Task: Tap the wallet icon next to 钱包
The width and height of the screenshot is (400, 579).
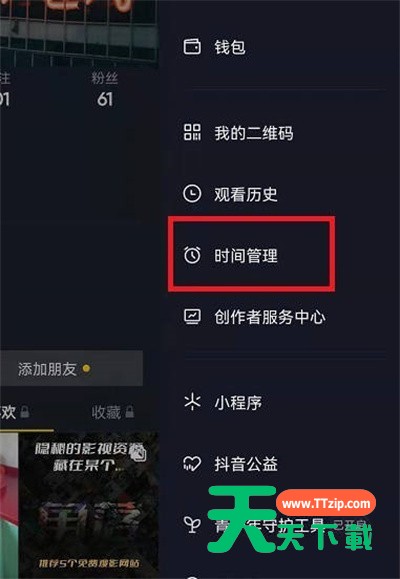Action: pos(192,47)
